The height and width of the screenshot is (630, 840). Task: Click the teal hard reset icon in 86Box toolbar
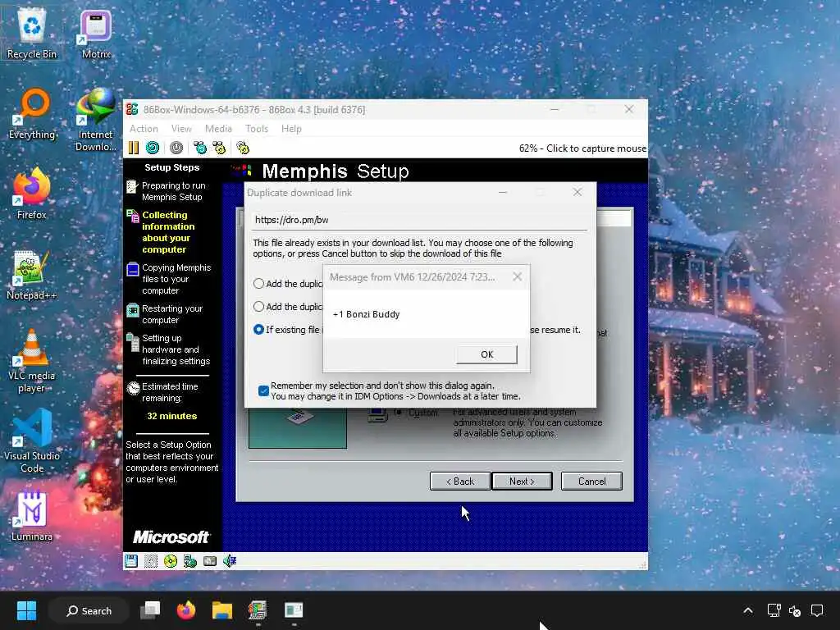pos(153,148)
